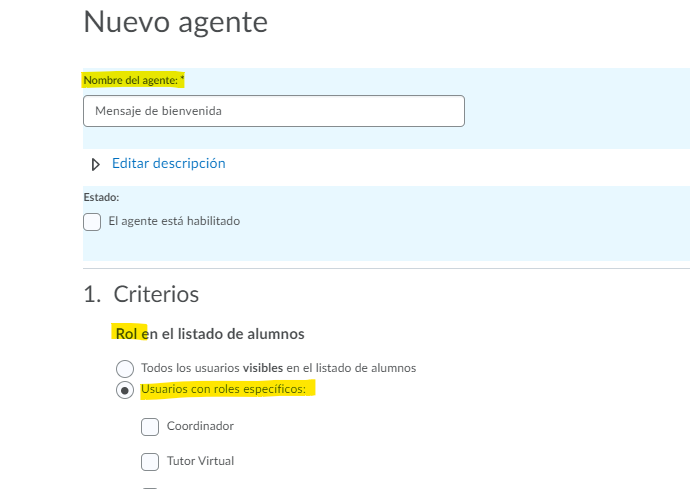This screenshot has width=690, height=489.
Task: Click the required asterisk beside Nombre del agente
Action: (182, 78)
